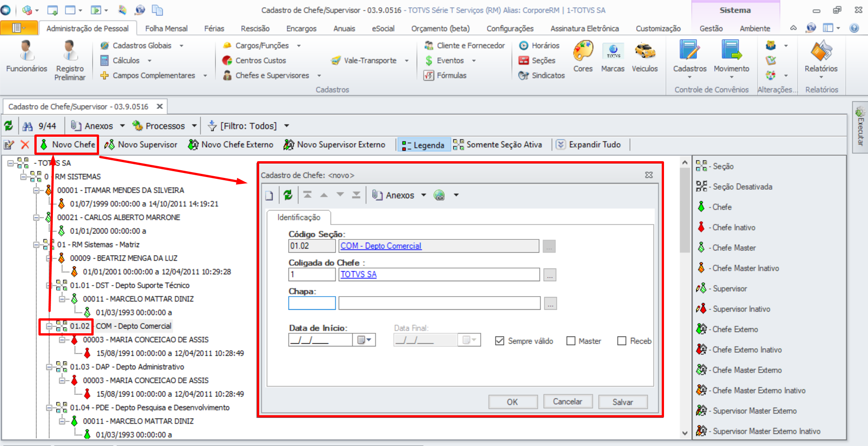The width and height of the screenshot is (868, 446).
Task: Collapse the TOTVS SA root node
Action: tap(10, 163)
